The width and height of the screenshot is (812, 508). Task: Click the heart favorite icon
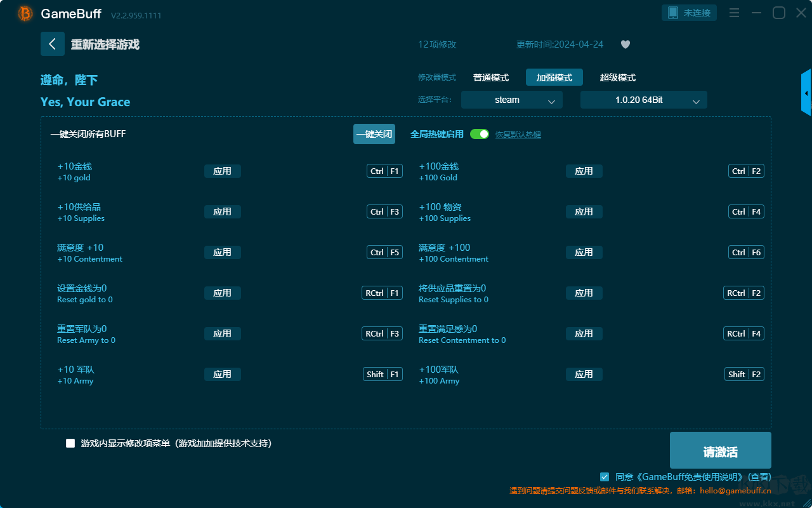(x=625, y=44)
